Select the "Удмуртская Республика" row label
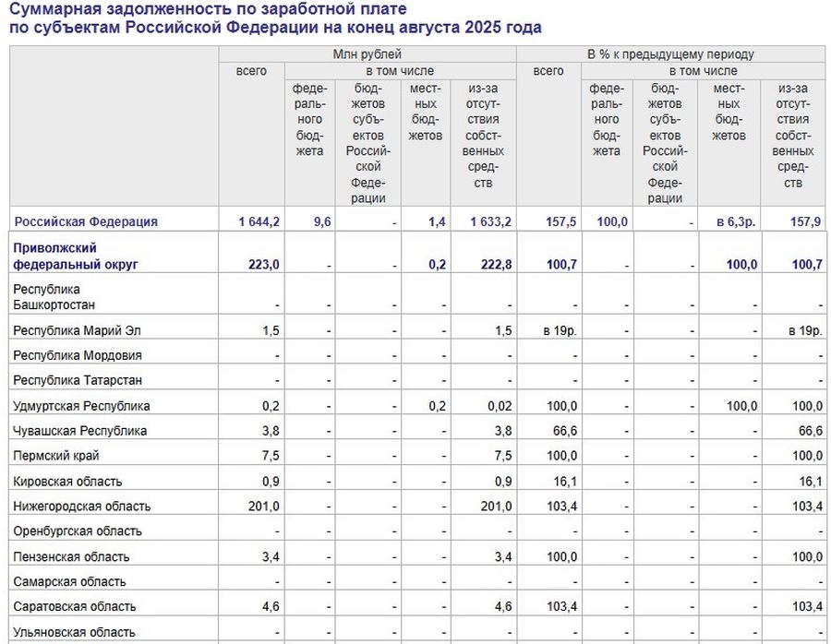The height and width of the screenshot is (644, 831). click(x=81, y=406)
